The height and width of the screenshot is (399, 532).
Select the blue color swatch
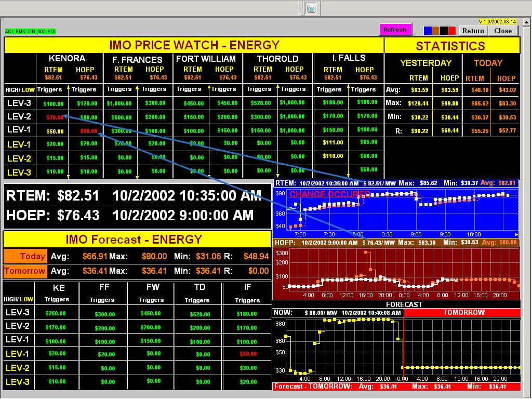428,31
